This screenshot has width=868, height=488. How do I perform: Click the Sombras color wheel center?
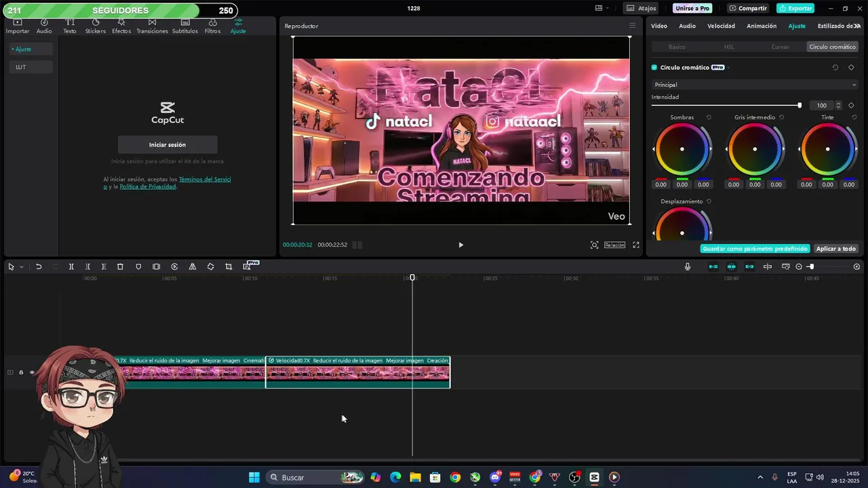pyautogui.click(x=682, y=149)
